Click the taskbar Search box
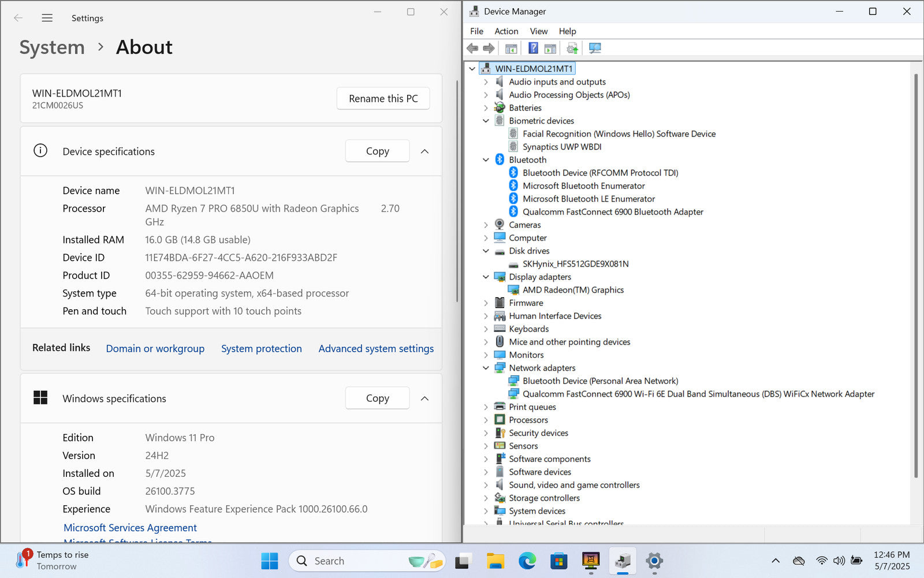 coord(367,561)
